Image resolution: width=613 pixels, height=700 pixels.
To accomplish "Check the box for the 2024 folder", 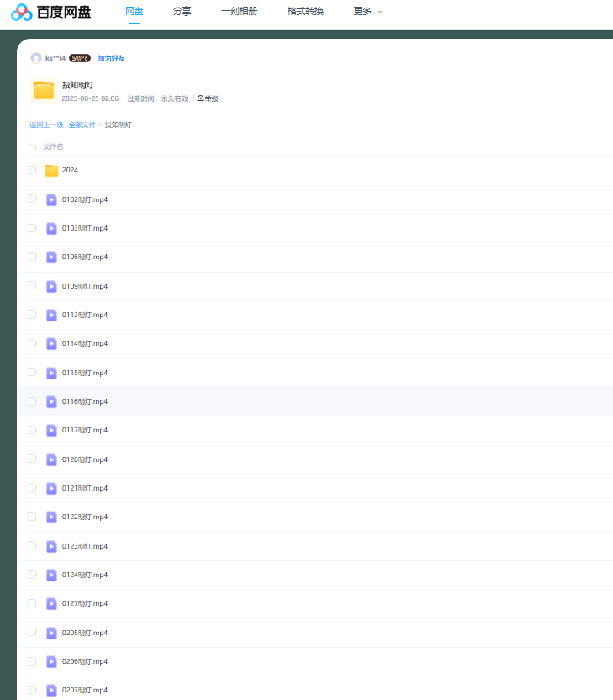I will point(32,170).
